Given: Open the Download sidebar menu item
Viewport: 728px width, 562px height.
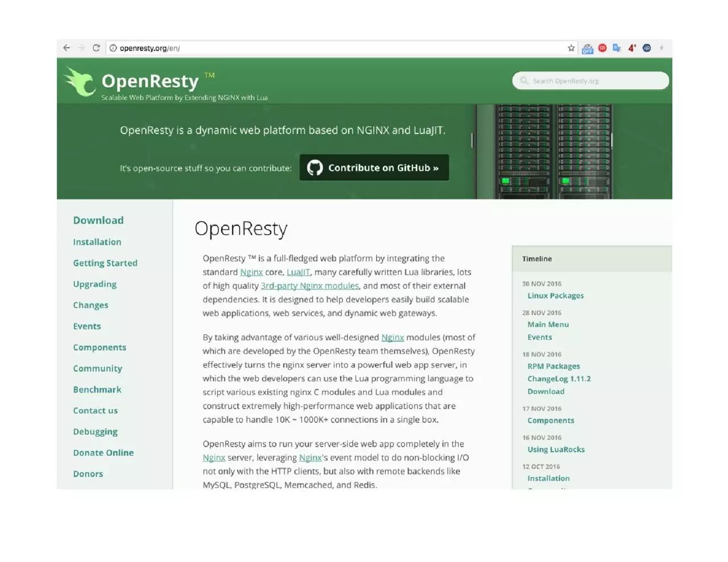Looking at the screenshot, I should [x=98, y=220].
